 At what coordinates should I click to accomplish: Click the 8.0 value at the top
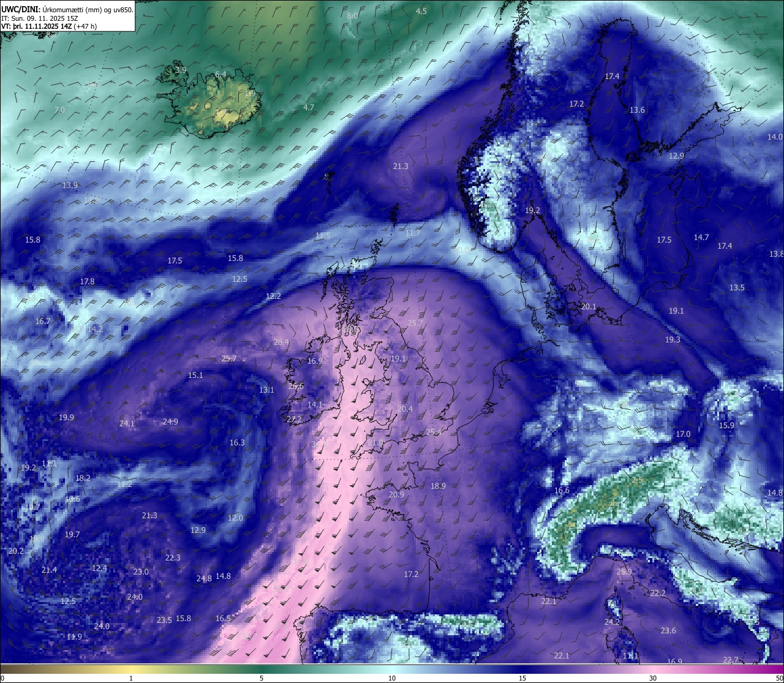pyautogui.click(x=352, y=15)
